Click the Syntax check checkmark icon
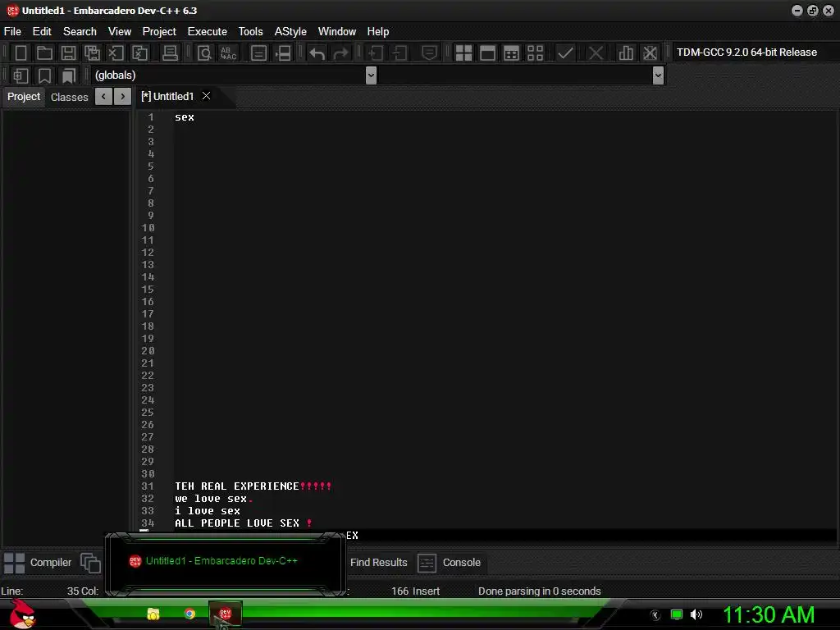 pyautogui.click(x=565, y=53)
